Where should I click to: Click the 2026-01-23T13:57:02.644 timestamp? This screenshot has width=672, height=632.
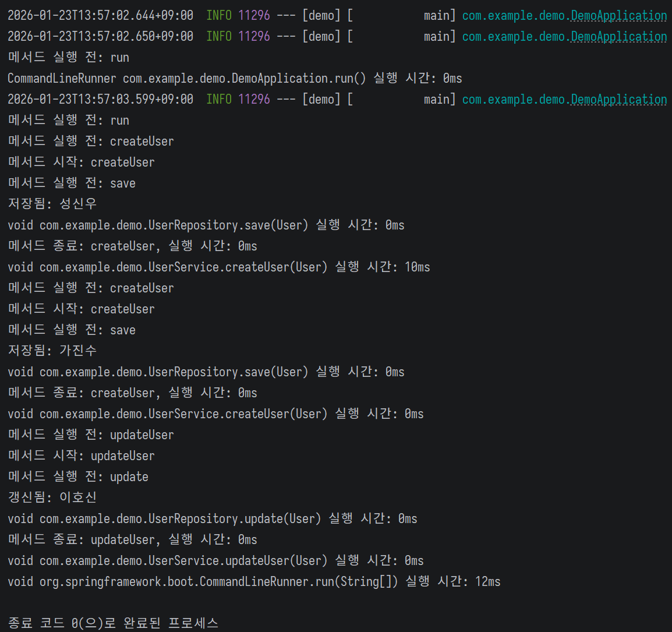[x=100, y=16]
